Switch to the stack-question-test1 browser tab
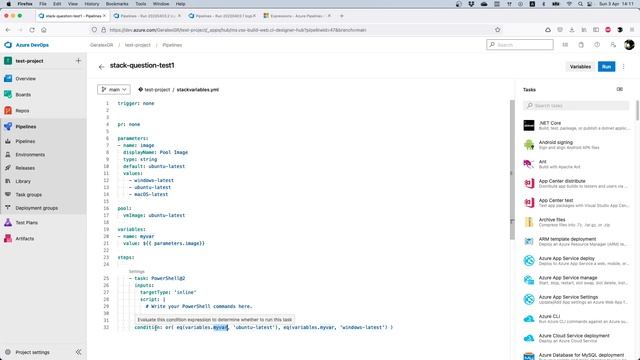 pyautogui.click(x=71, y=16)
